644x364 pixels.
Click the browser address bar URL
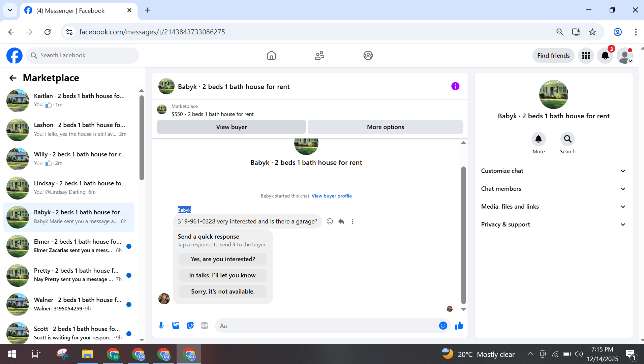152,32
